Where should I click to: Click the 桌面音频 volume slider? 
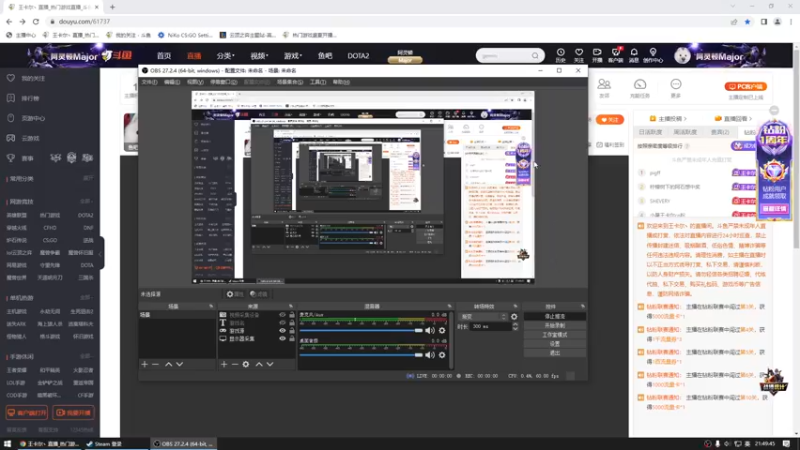pyautogui.click(x=361, y=355)
